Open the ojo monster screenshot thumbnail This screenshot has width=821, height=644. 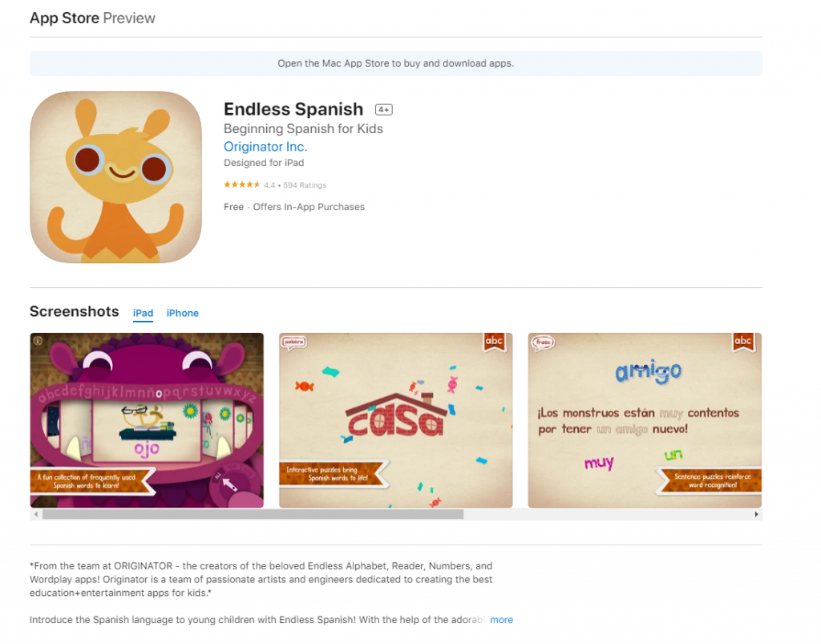click(x=147, y=420)
